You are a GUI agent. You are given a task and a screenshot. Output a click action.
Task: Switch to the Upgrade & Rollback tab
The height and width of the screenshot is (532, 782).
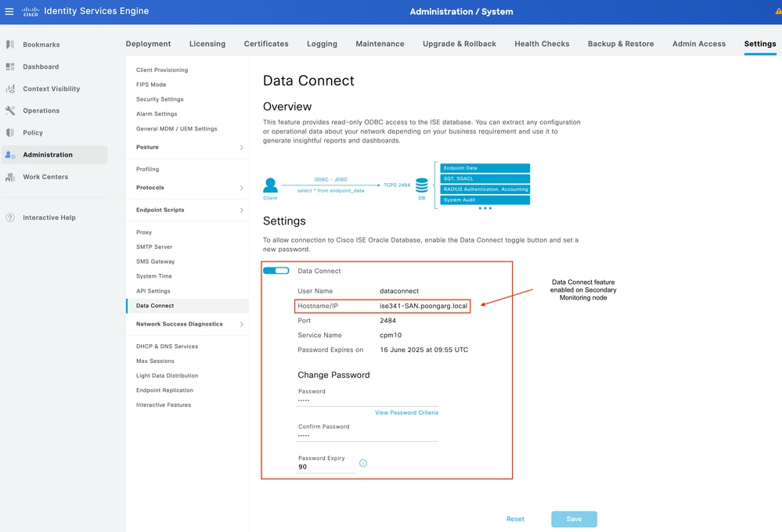click(x=459, y=44)
